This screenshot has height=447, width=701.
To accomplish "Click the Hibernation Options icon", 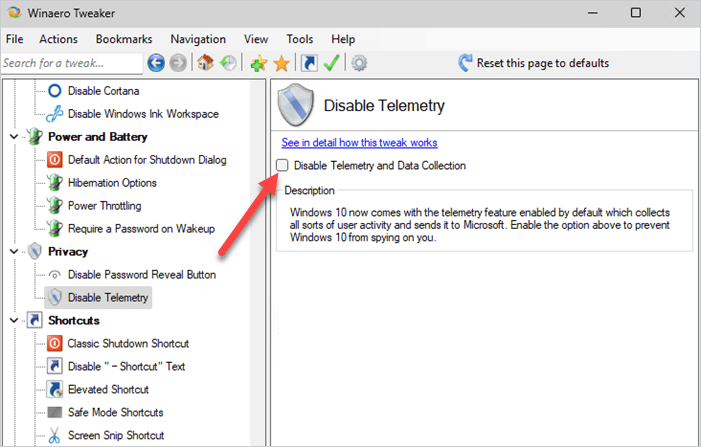I will coord(55,182).
